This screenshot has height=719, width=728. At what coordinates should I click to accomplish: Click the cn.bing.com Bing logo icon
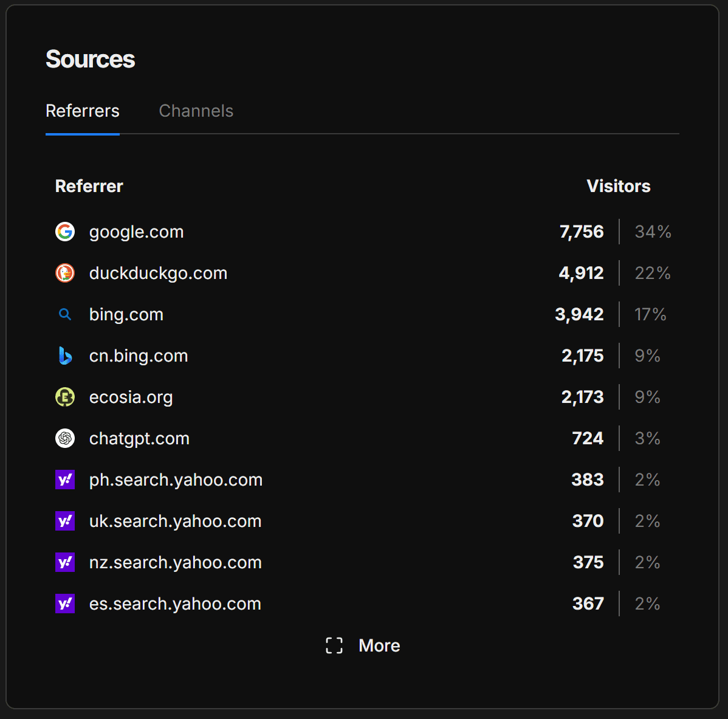tap(65, 356)
